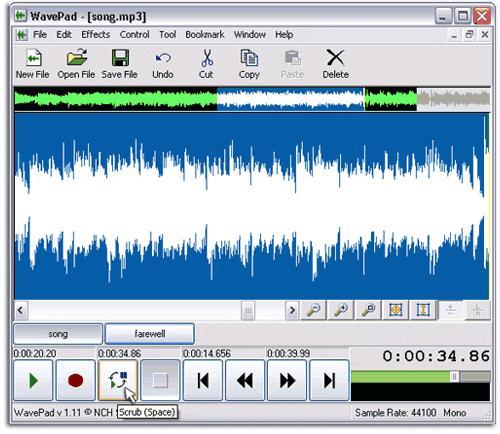Click the Fast Forward button
Image resolution: width=500 pixels, height=434 pixels.
tap(287, 380)
